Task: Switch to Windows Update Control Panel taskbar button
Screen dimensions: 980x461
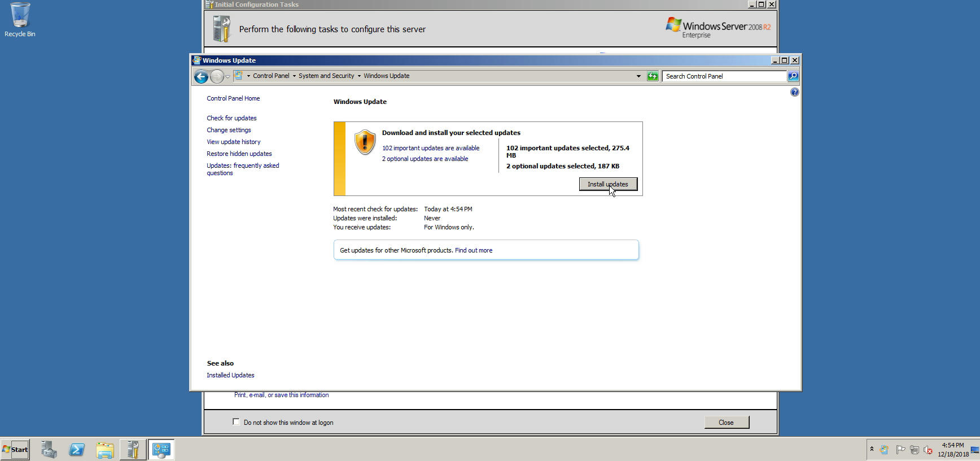Action: (161, 450)
